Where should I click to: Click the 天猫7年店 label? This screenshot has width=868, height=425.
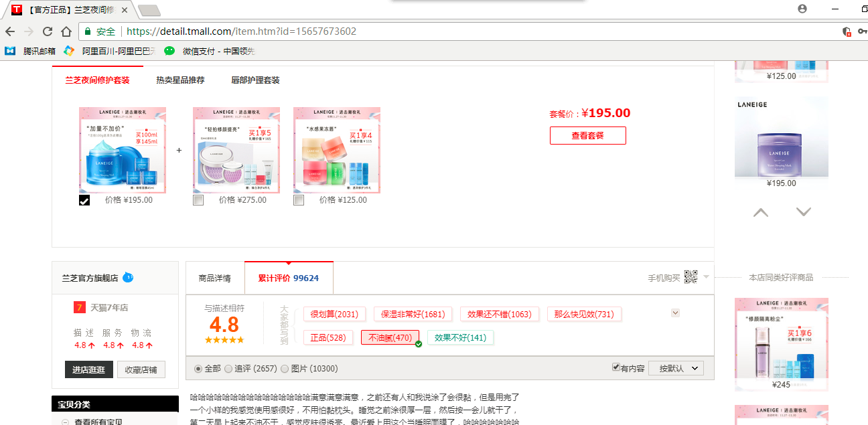109,308
